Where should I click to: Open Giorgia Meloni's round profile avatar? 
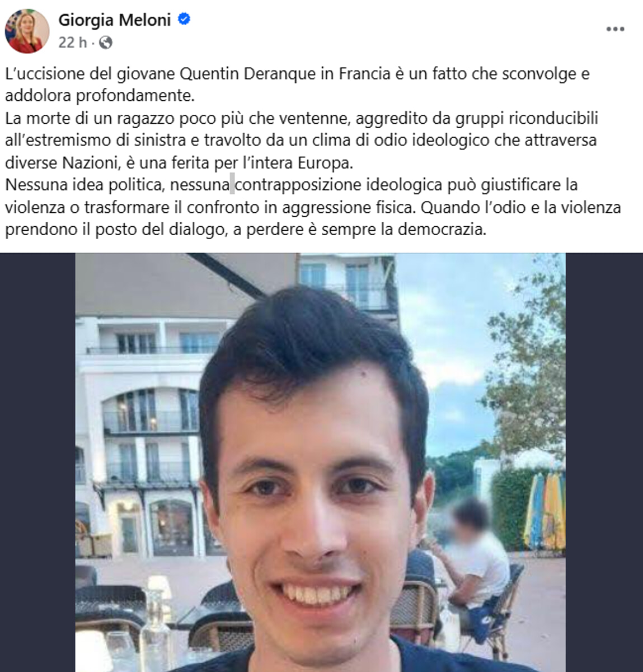tap(27, 31)
